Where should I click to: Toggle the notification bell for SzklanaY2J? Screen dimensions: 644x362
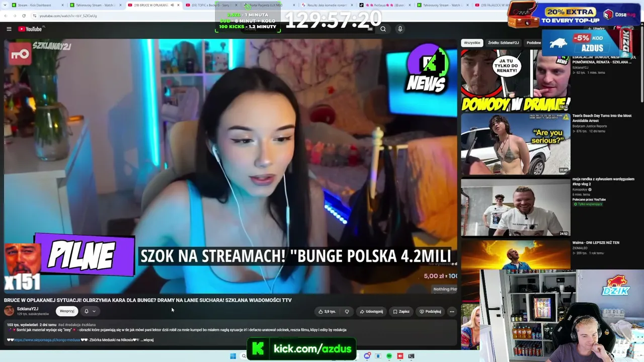click(x=87, y=311)
